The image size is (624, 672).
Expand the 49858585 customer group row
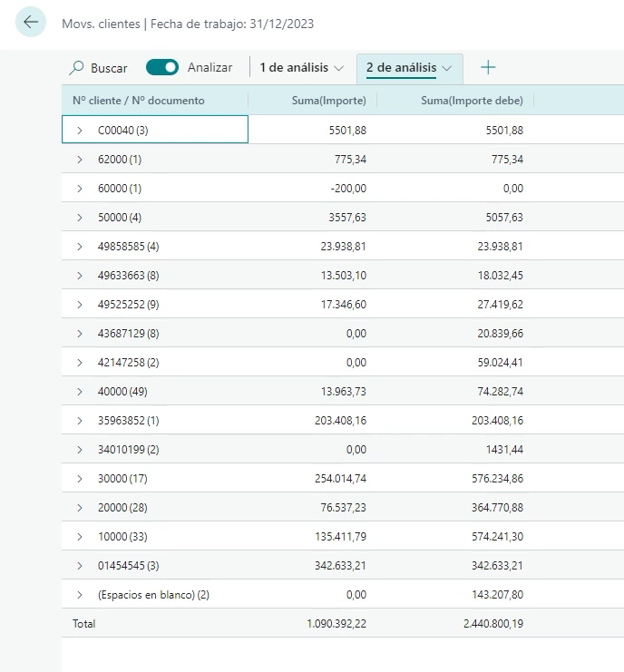pos(80,247)
